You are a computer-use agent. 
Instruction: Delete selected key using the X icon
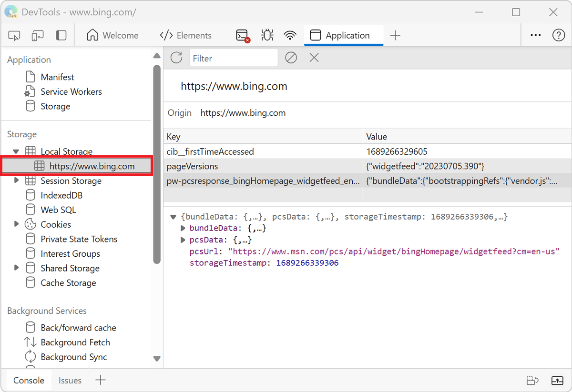(313, 57)
